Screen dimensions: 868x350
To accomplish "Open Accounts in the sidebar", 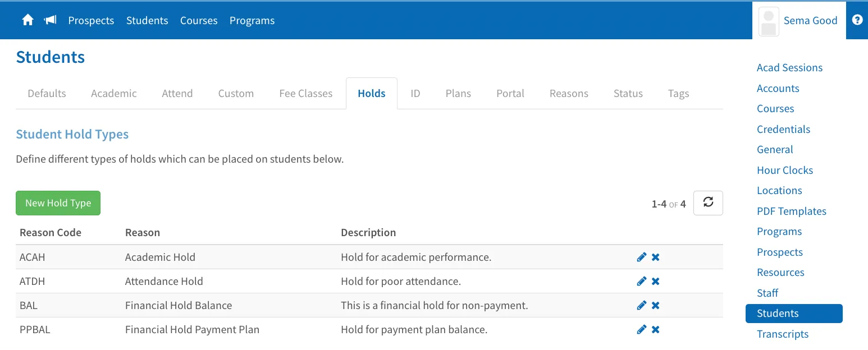I will click(x=778, y=88).
